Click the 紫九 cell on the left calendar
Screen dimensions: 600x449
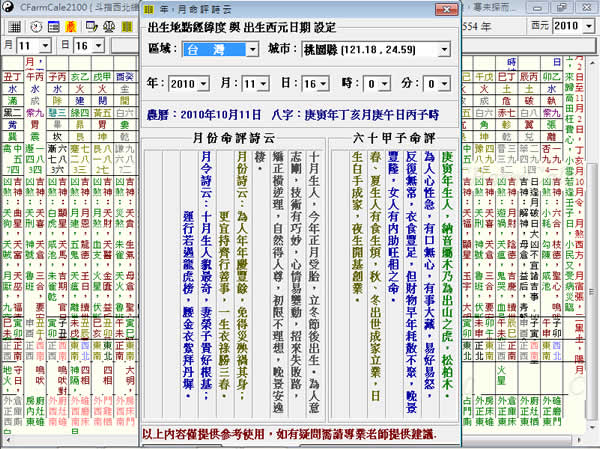35,113
